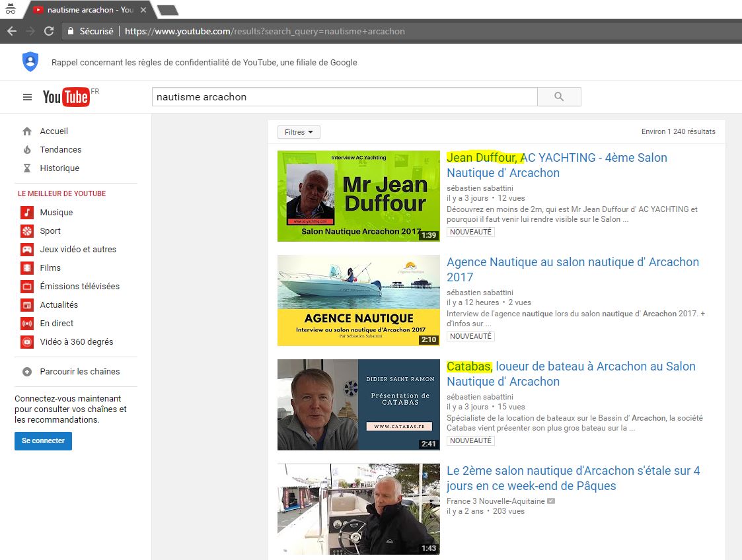
Task: Open the France 3 salon nautique thumbnail
Action: [x=359, y=509]
